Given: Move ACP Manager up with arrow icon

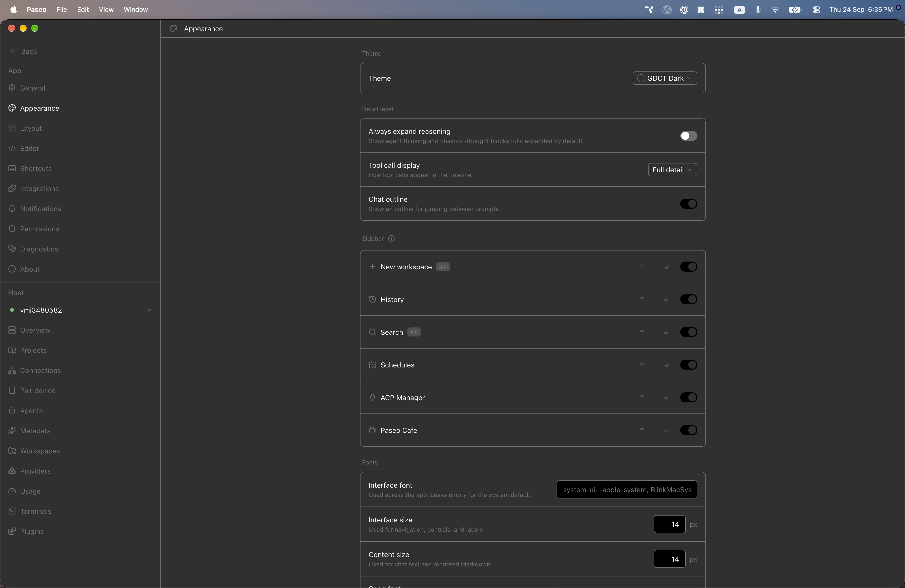Looking at the screenshot, I should pos(642,397).
